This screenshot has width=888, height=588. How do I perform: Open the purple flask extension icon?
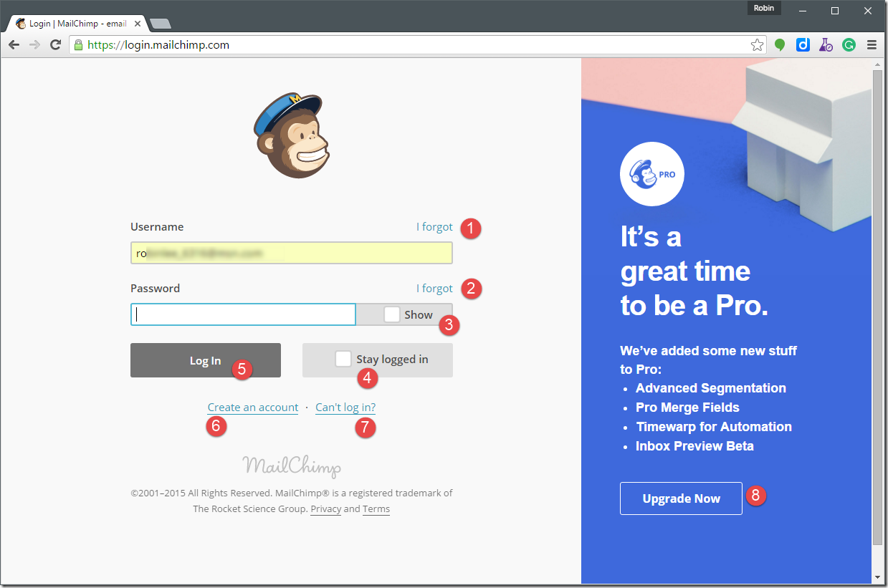826,45
